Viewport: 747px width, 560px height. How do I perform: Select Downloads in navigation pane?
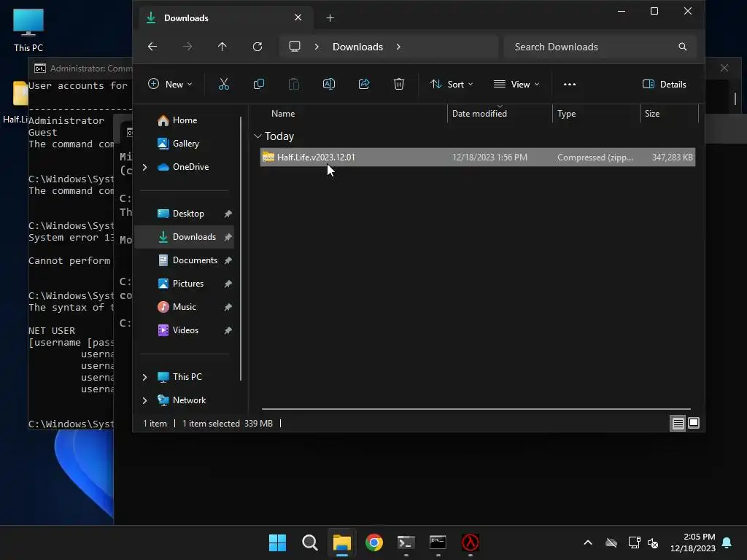[x=185, y=237]
